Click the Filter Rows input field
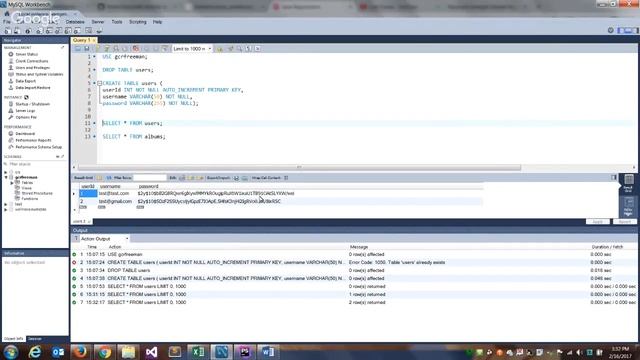This screenshot has height=360, width=640. (x=150, y=178)
